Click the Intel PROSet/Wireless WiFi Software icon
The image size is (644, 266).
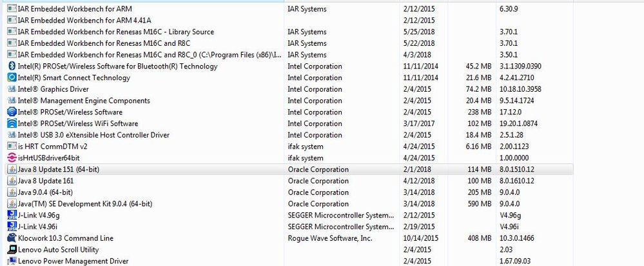pyautogui.click(x=12, y=123)
